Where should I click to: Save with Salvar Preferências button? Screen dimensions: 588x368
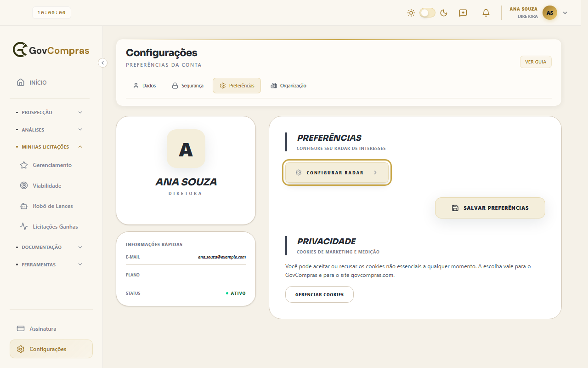[490, 208]
